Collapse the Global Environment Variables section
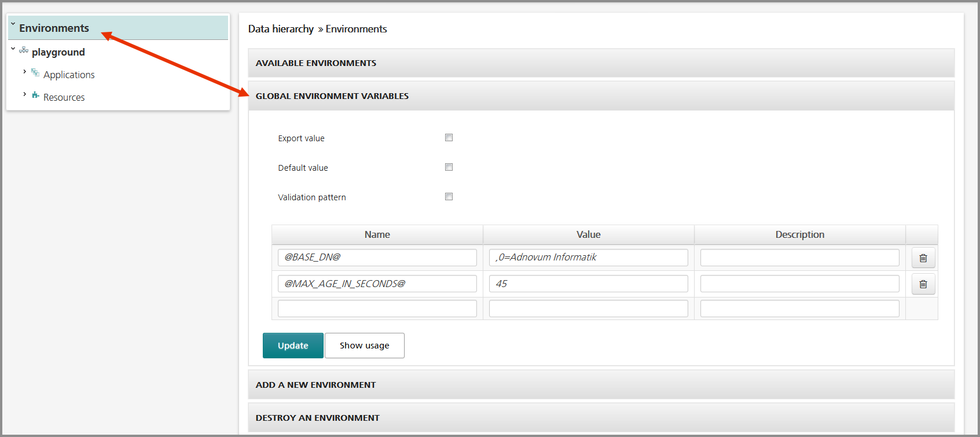This screenshot has height=437, width=980. coord(601,96)
